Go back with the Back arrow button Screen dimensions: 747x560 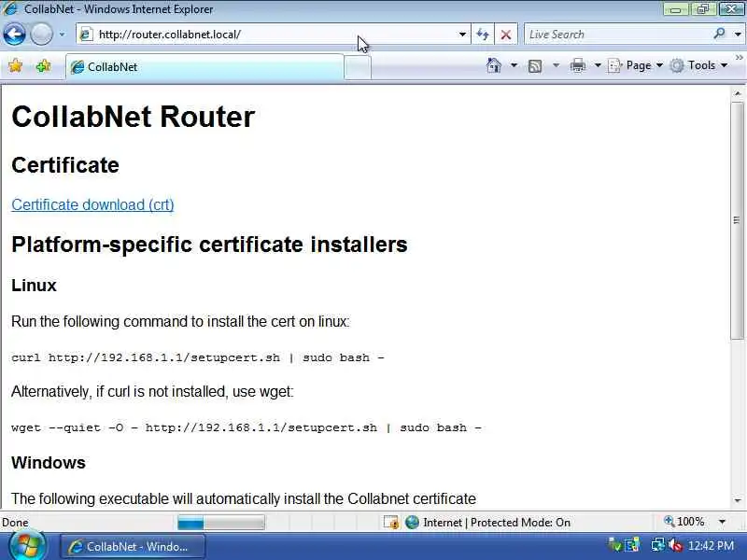tap(14, 35)
